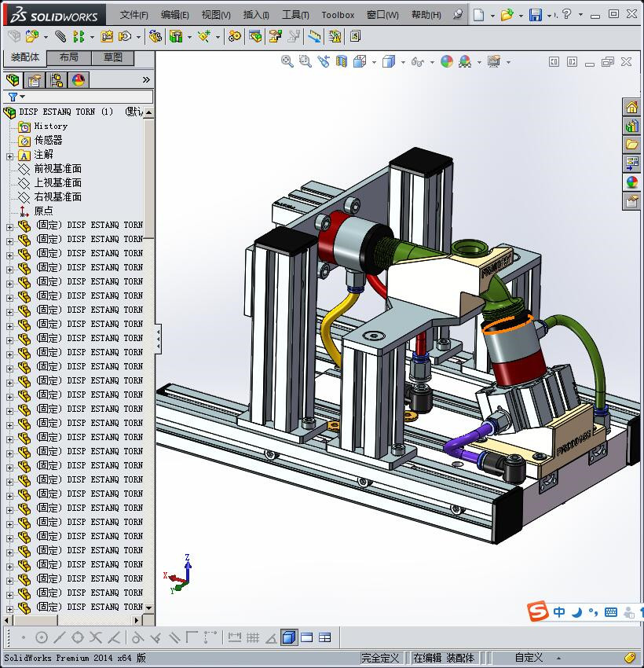Image resolution: width=644 pixels, height=668 pixels.
Task: Click the pin icon beside Help menu
Action: (458, 14)
